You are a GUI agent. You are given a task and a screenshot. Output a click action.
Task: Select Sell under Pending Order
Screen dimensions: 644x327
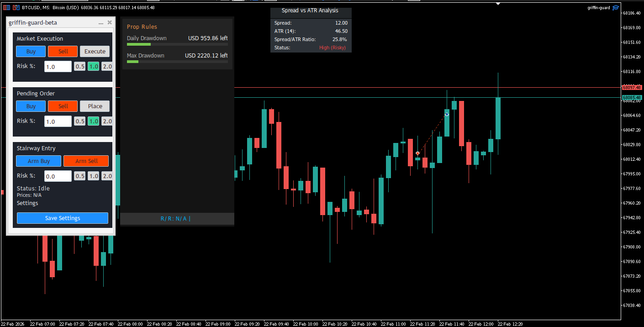click(x=63, y=106)
